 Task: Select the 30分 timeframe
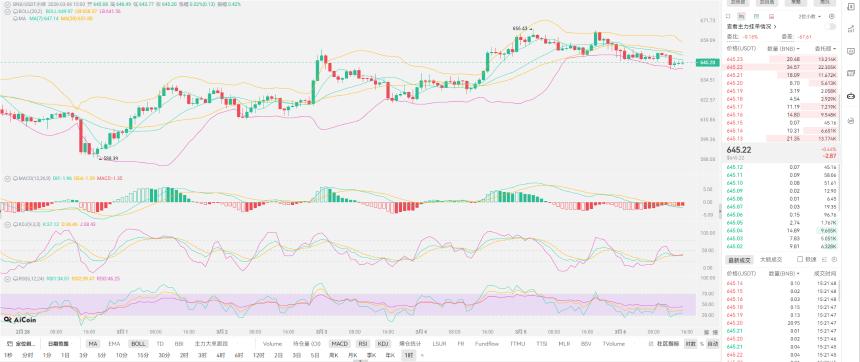164,355
